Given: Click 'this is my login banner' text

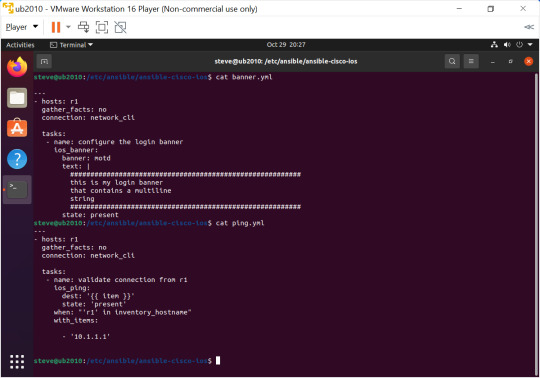Looking at the screenshot, I should point(116,182).
